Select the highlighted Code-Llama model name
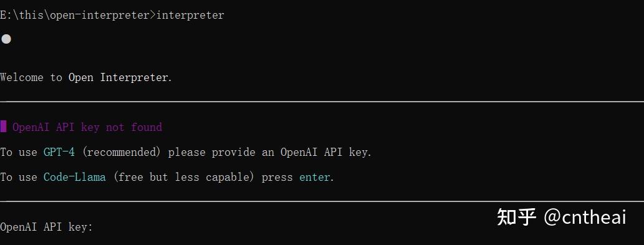The width and height of the screenshot is (644, 245). coord(75,177)
